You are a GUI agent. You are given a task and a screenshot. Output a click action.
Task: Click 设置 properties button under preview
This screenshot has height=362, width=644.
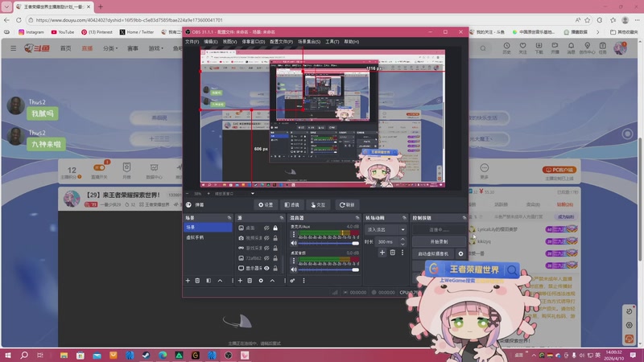pyautogui.click(x=266, y=205)
